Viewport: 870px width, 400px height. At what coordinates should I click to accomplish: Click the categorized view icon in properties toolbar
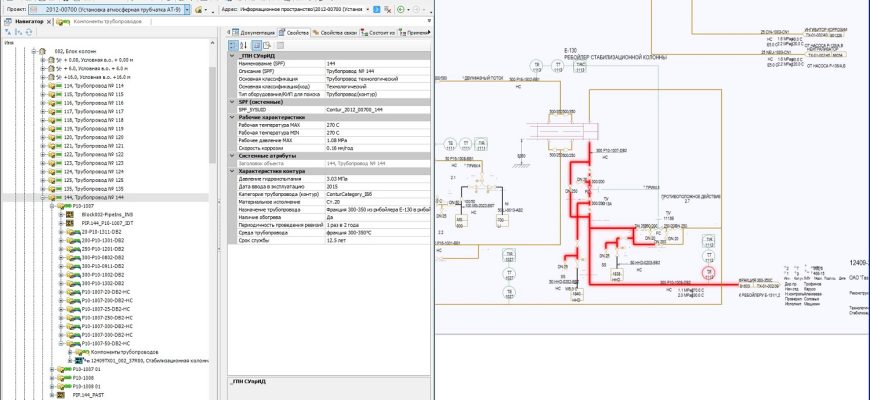(234, 45)
